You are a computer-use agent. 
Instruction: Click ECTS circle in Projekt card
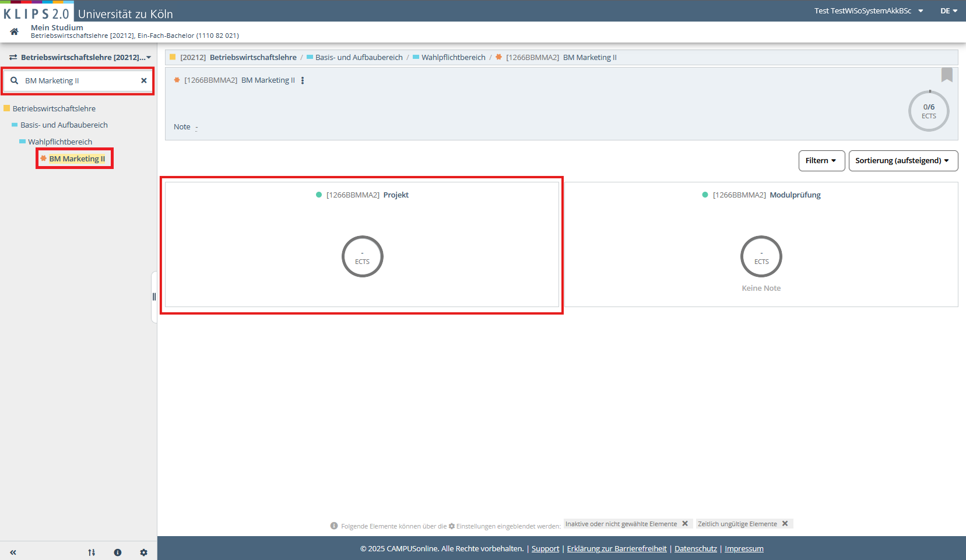tap(363, 256)
